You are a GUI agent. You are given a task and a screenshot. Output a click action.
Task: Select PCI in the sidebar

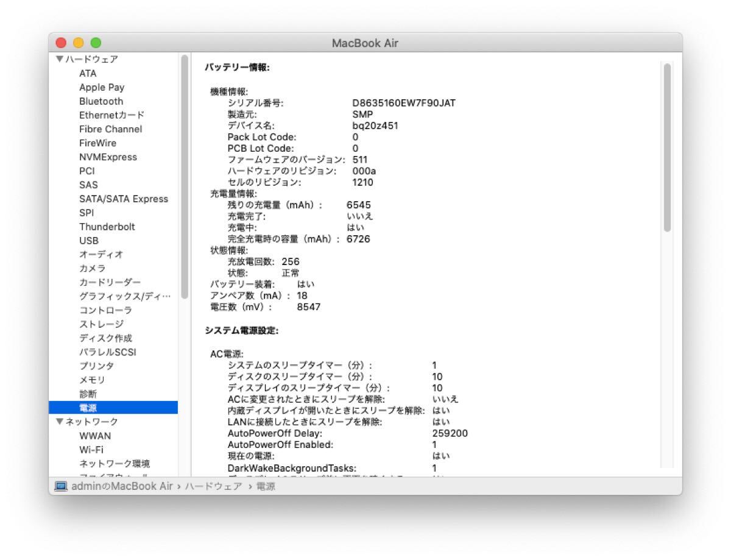(87, 171)
